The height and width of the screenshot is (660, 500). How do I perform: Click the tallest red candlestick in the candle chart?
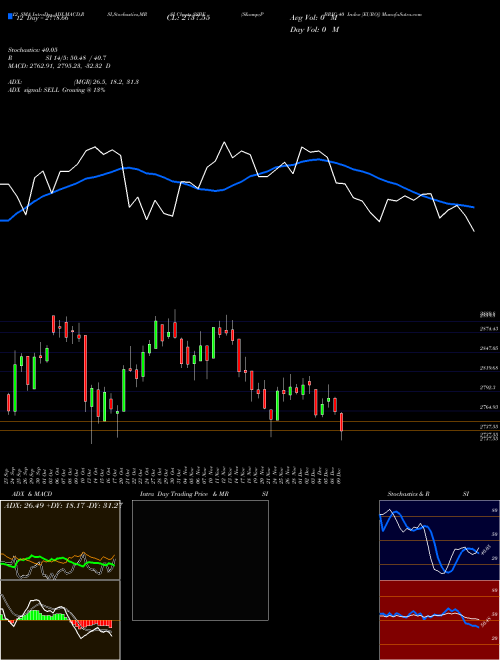85,368
